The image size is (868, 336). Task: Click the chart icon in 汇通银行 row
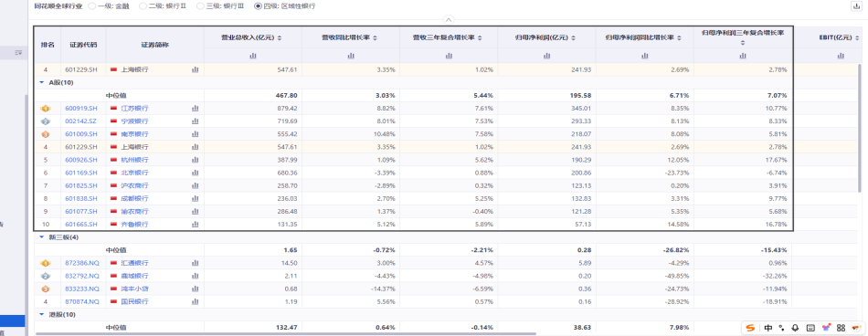tap(195, 263)
